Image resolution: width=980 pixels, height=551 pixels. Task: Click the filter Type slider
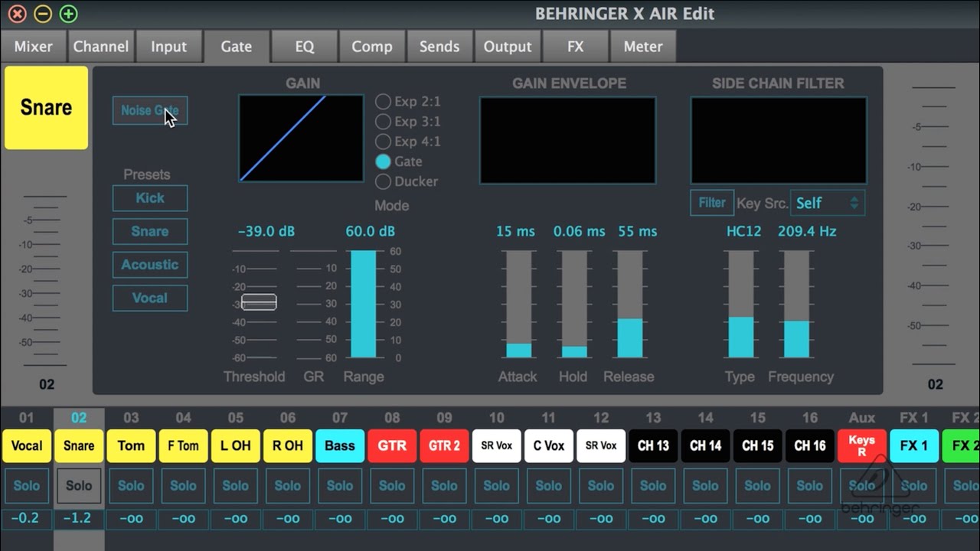(x=740, y=304)
